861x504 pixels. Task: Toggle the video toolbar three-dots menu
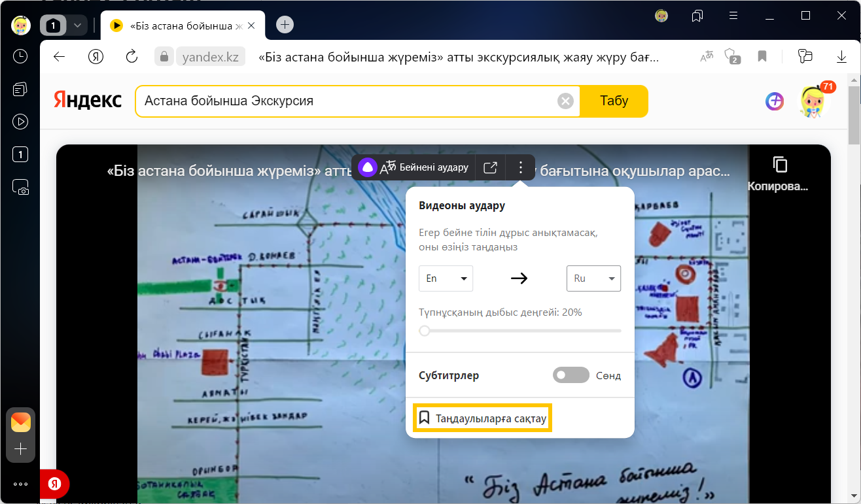click(521, 167)
